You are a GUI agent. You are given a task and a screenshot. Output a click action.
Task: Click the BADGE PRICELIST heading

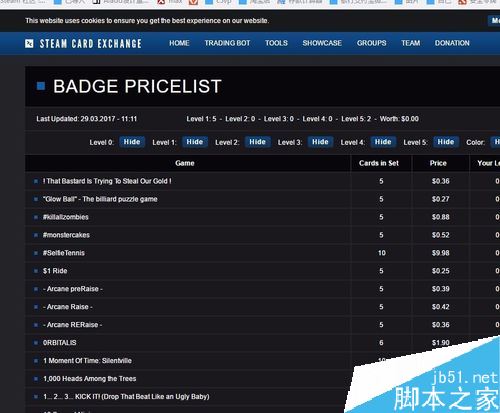(137, 87)
